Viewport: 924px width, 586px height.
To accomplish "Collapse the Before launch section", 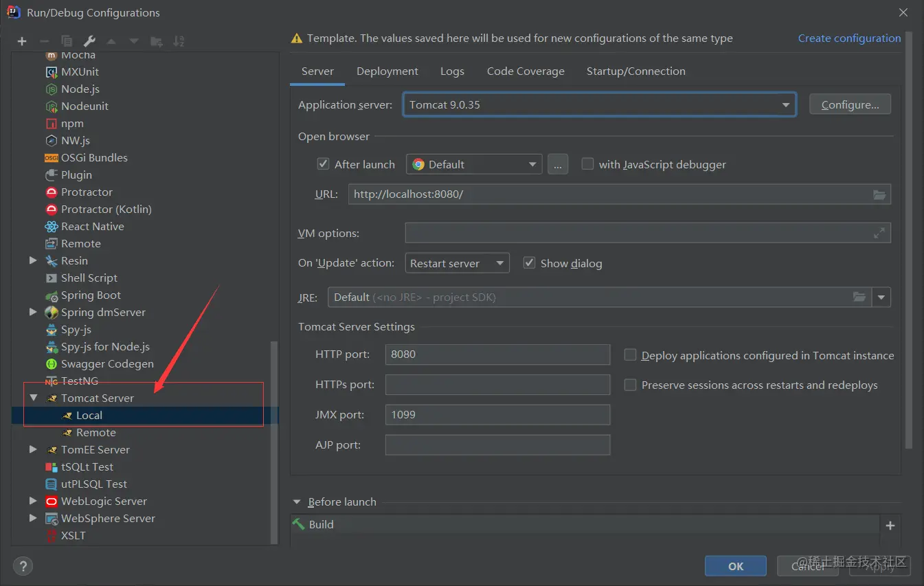I will (297, 502).
